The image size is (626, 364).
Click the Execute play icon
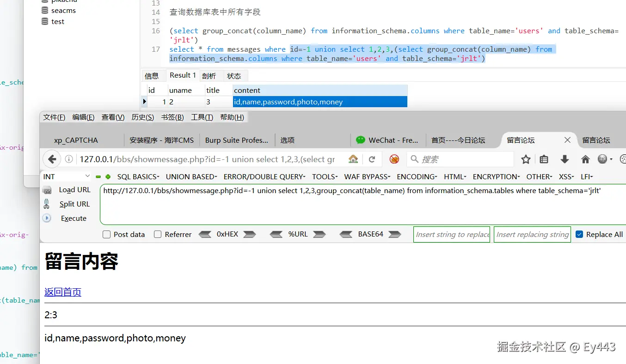[47, 218]
